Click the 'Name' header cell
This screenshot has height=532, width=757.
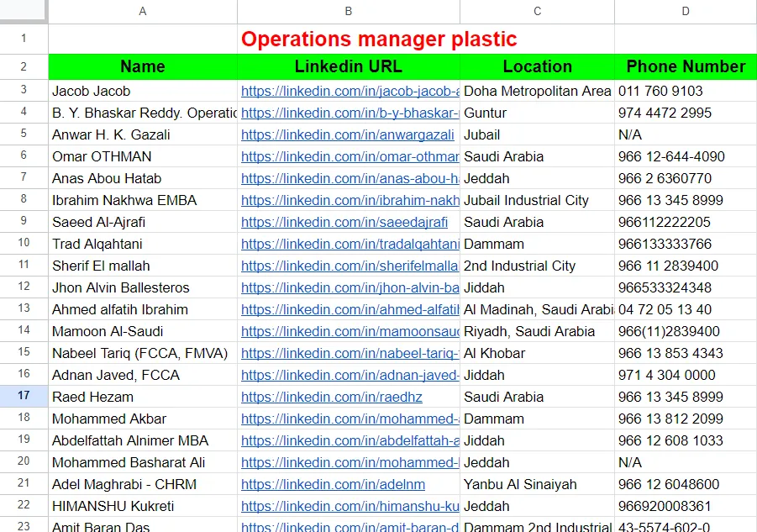tap(143, 66)
